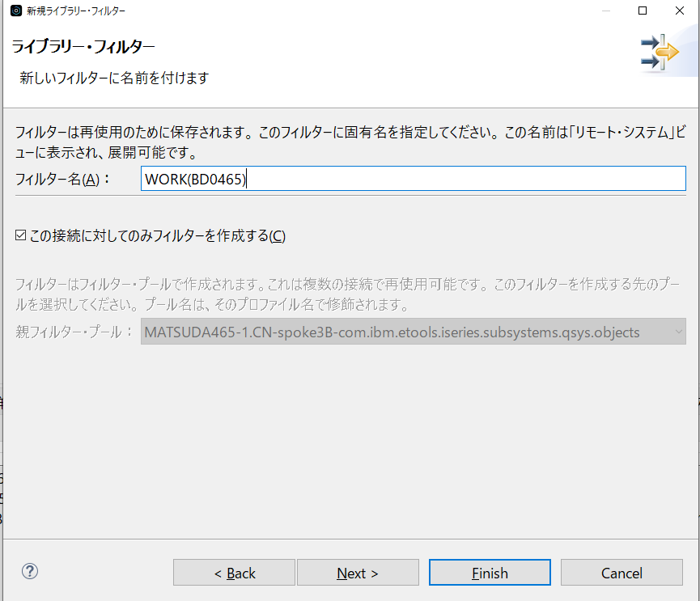Click the ライブラリー・フィルター heading
Screen dimensions: 700x601
(x=83, y=46)
